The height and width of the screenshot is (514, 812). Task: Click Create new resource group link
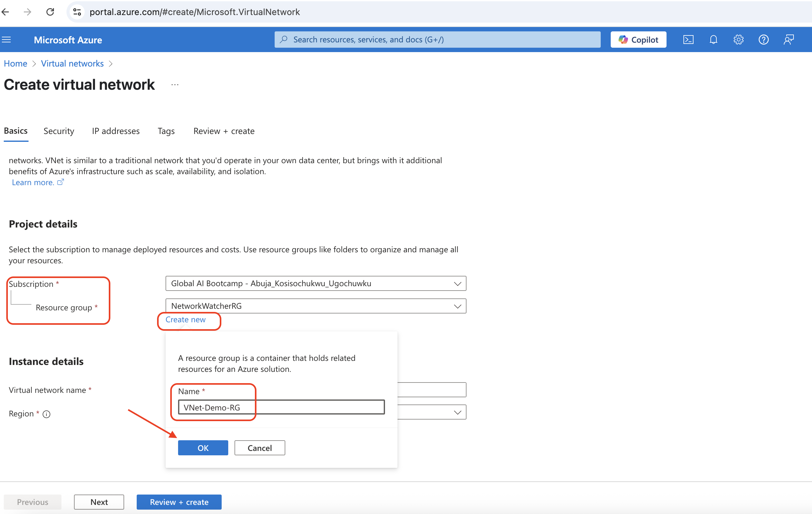point(186,320)
